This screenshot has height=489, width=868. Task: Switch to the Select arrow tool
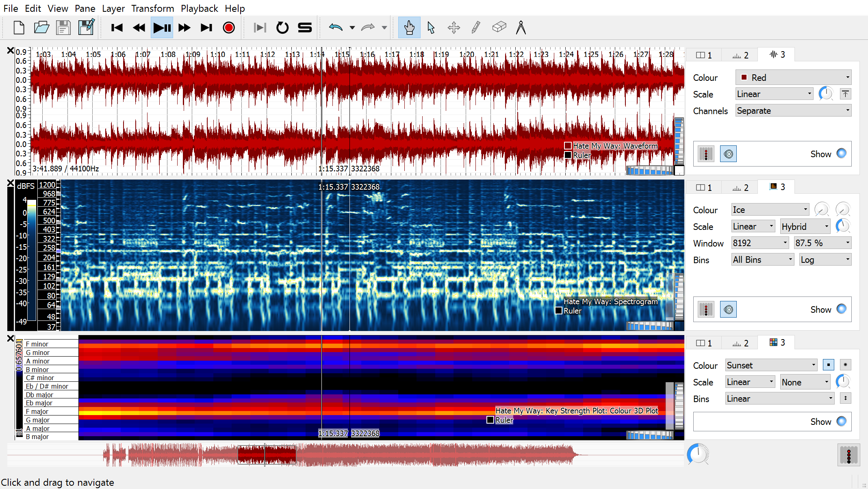tap(431, 28)
